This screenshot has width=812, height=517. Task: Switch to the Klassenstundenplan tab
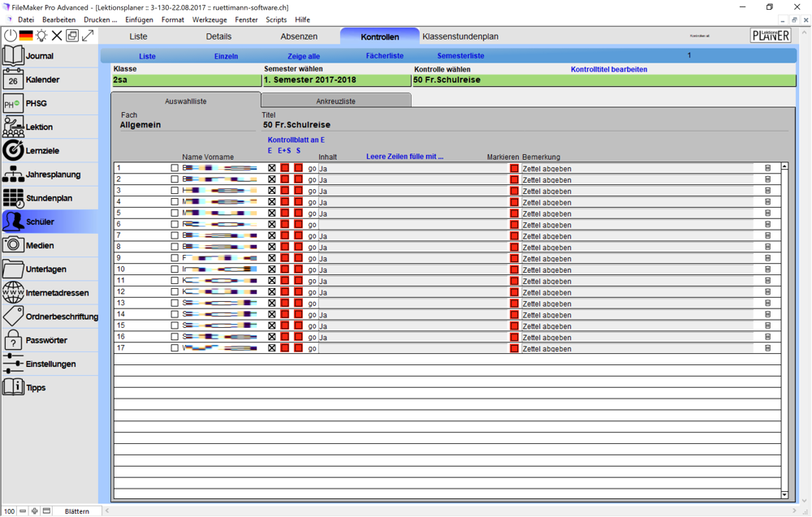pyautogui.click(x=460, y=37)
